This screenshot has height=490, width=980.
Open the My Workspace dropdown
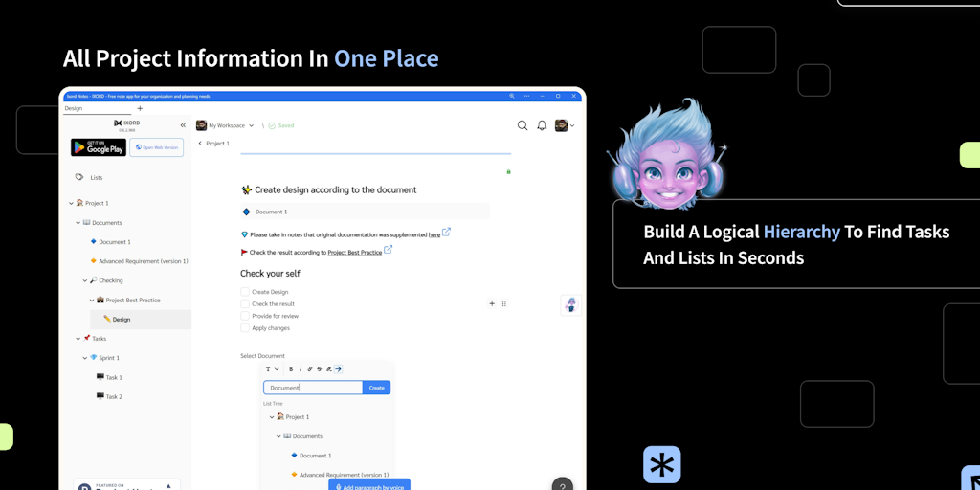tap(225, 125)
